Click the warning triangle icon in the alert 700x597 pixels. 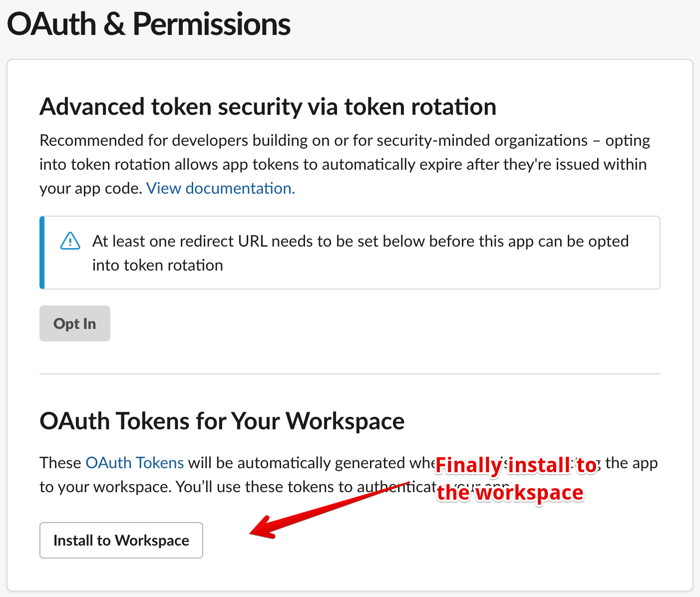[x=70, y=241]
